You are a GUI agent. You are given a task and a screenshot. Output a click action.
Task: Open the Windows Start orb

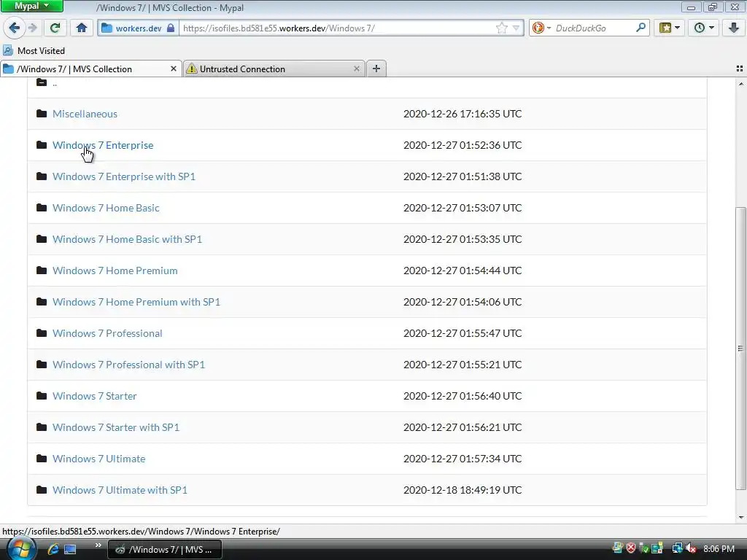21,549
